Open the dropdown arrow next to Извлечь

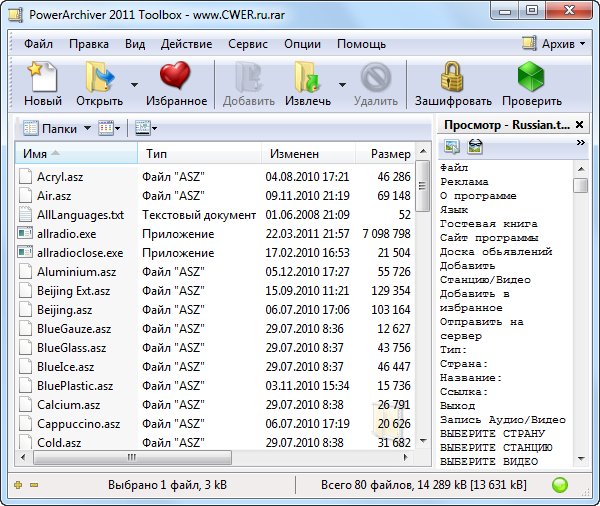pyautogui.click(x=342, y=85)
